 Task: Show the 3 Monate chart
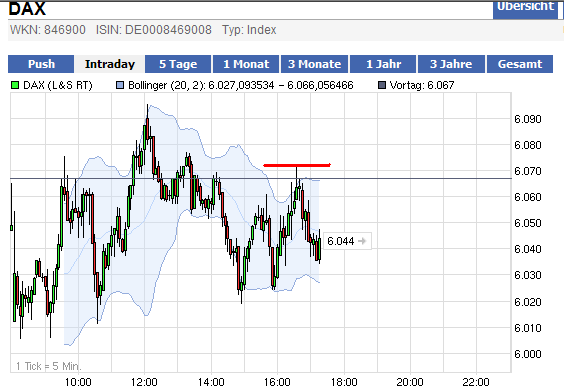pyautogui.click(x=314, y=64)
